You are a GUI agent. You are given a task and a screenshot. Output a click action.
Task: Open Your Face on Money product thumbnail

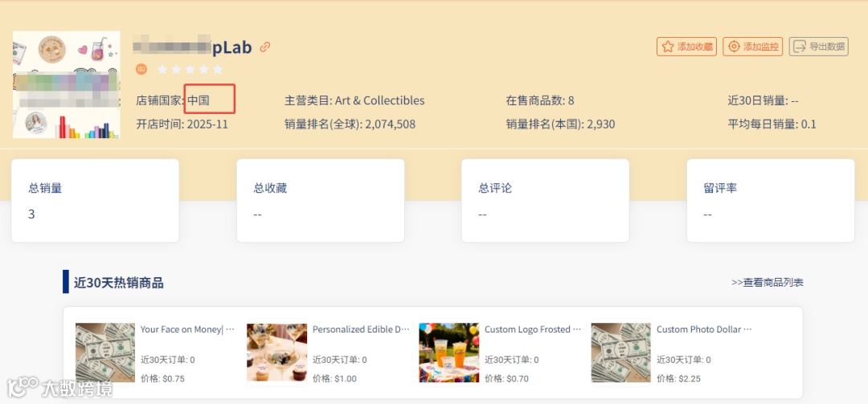[105, 353]
